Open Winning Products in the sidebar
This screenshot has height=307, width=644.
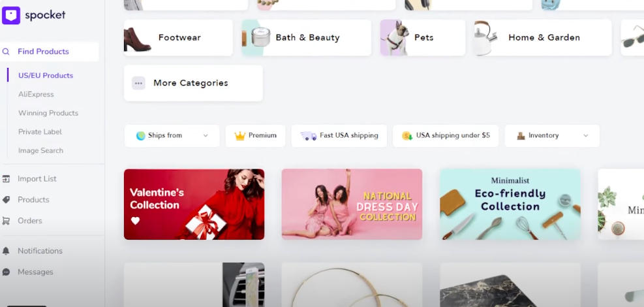tap(48, 113)
